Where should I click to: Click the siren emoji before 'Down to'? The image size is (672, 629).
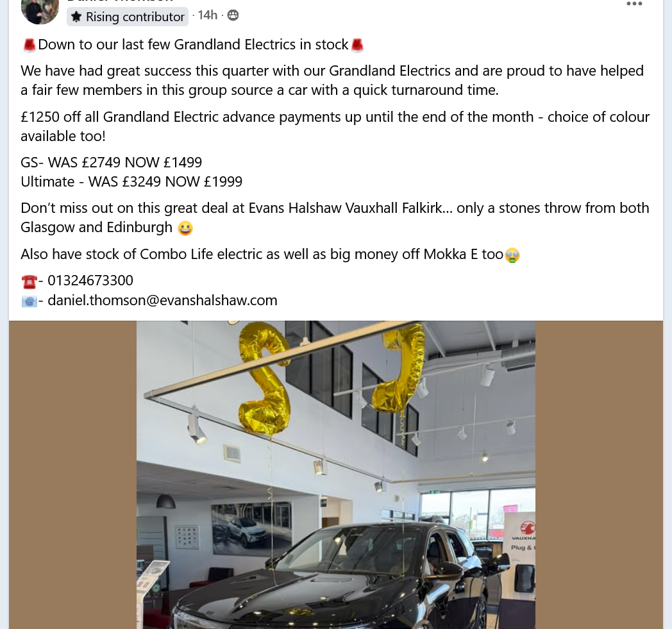[x=29, y=45]
